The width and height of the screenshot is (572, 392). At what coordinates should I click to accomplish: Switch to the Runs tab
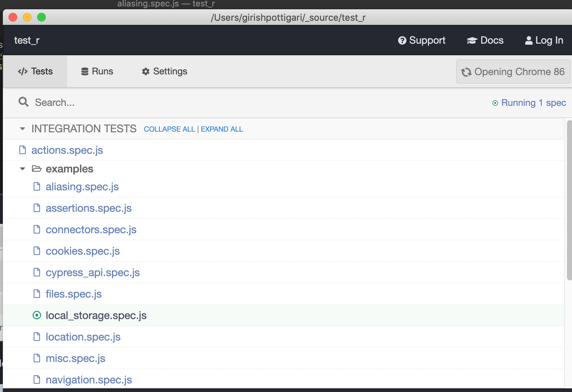[97, 72]
